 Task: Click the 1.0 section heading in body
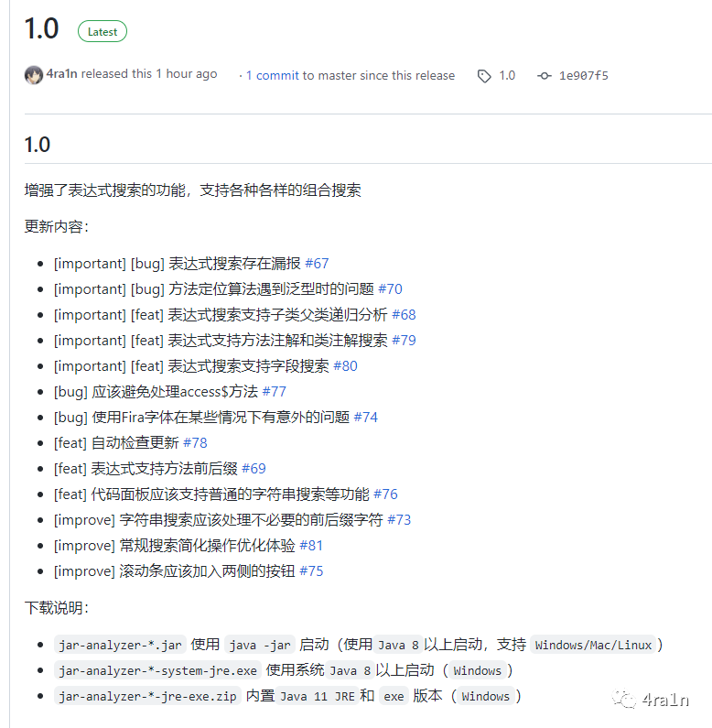(38, 145)
